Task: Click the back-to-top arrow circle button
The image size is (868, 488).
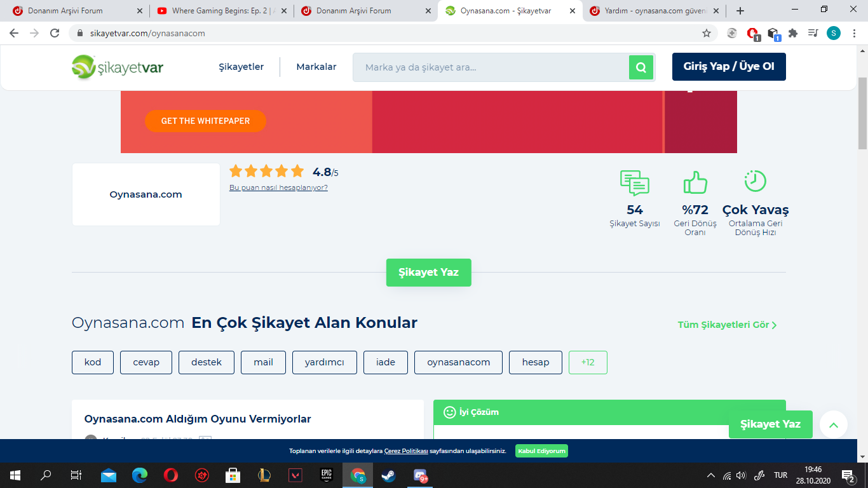Action: 834,424
